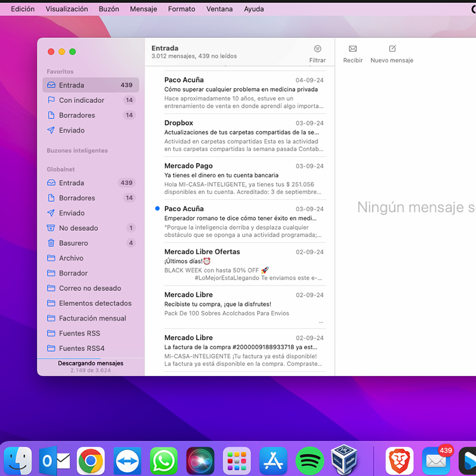Open the Facturación mensual folder

pos(92,318)
